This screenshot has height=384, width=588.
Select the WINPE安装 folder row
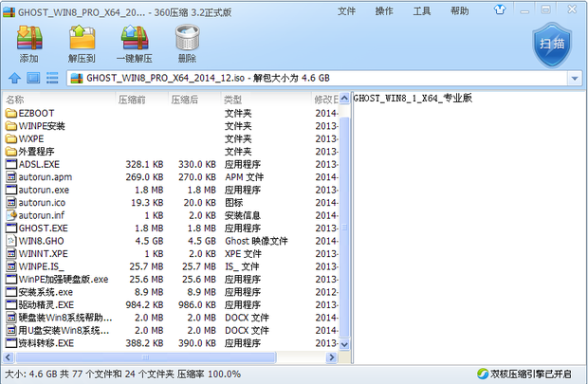point(171,126)
